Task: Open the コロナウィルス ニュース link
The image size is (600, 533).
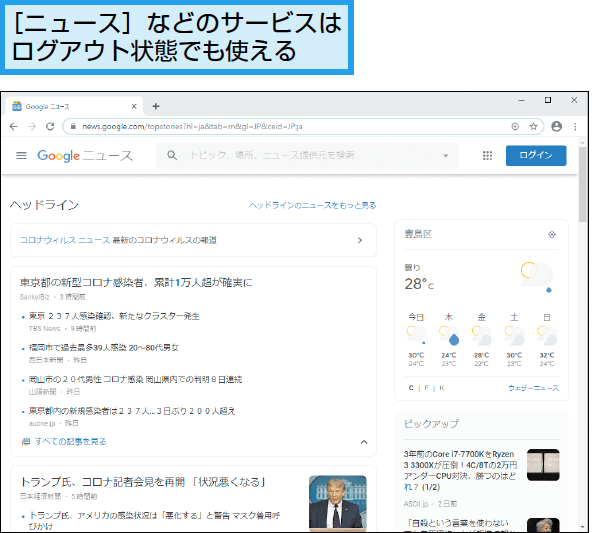Action: tap(65, 240)
